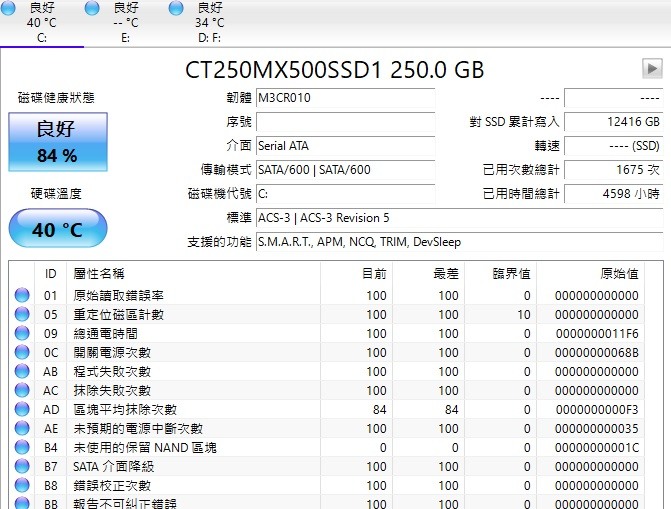671x509 pixels.
Task: Click status orb for attribute AD
Action: 22,409
